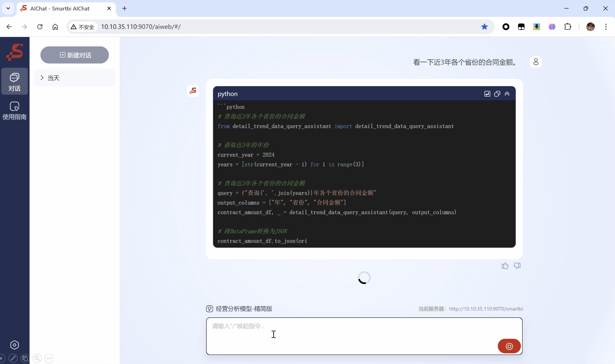This screenshot has width=615, height=364.
Task: Click the current server URL text
Action: (486, 309)
